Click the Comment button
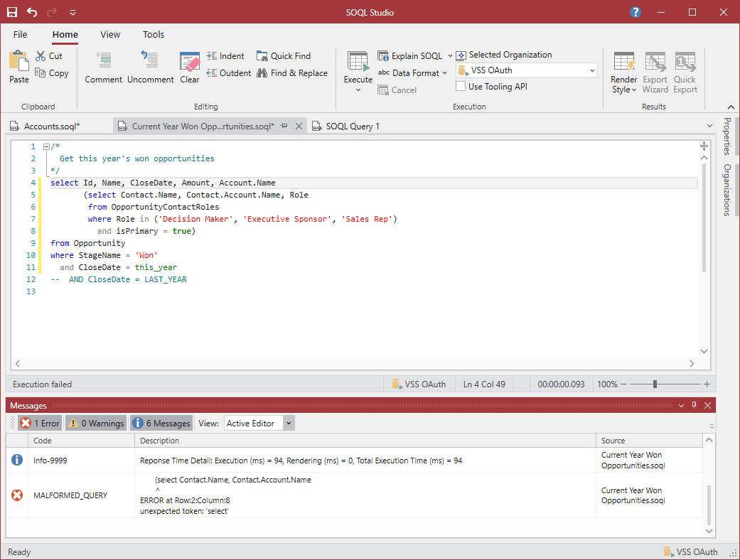The height and width of the screenshot is (560, 740). click(x=102, y=69)
